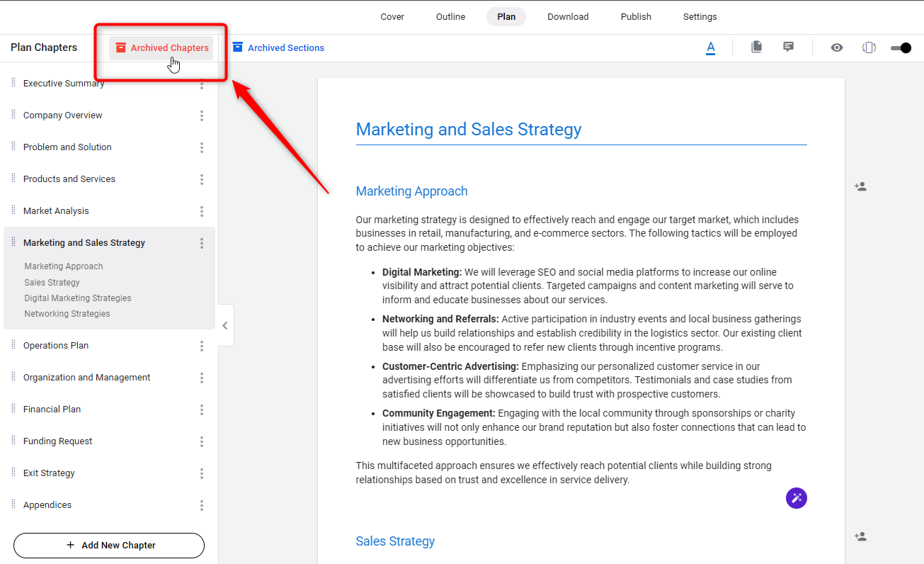
Task: Select Marketing and Sales Strategy chapter
Action: [84, 243]
